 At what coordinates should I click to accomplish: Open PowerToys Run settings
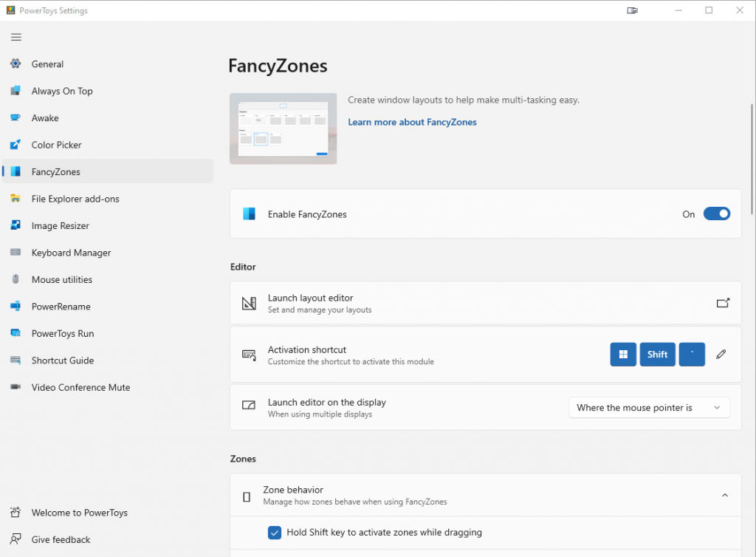click(x=108, y=333)
